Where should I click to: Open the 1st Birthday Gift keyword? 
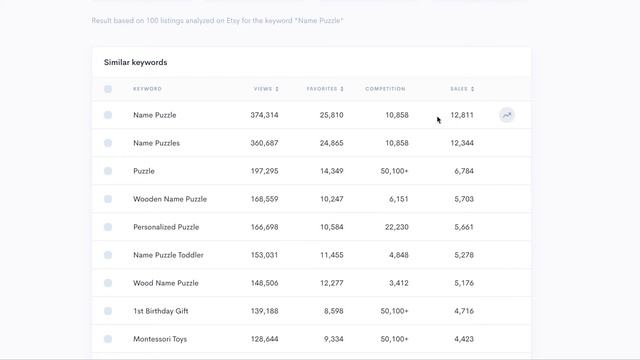click(x=161, y=311)
